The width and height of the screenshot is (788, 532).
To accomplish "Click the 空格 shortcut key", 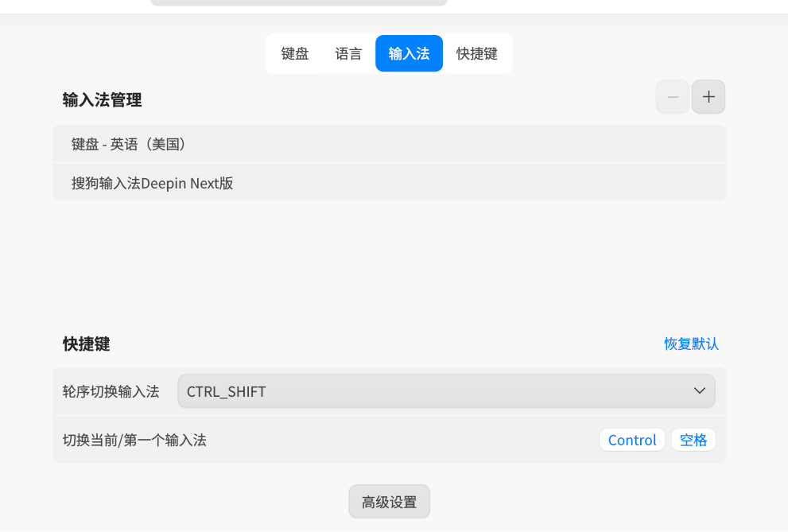I will 693,440.
